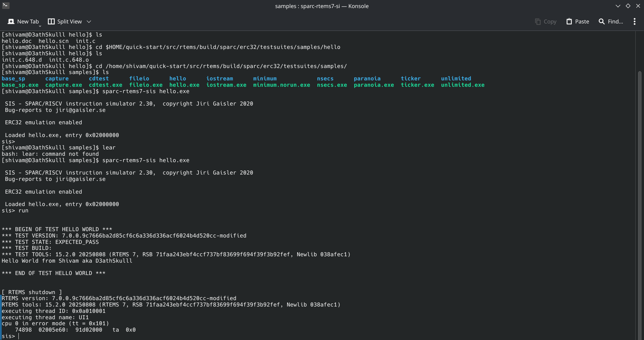Click the terminal vertical scrollbar
Image resolution: width=644 pixels, height=340 pixels.
click(640, 201)
